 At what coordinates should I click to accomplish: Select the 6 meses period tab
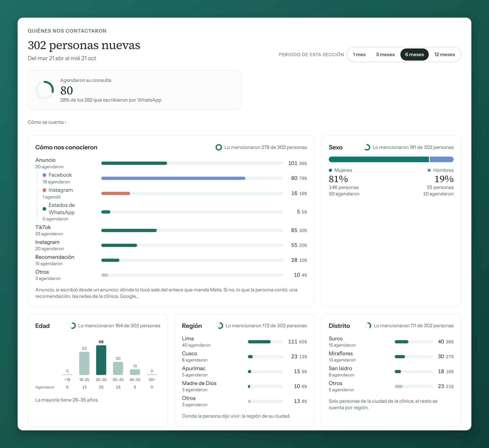coord(414,54)
